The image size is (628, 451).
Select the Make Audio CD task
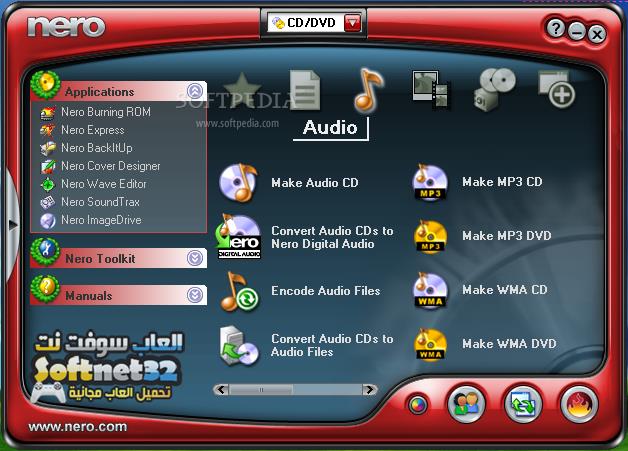click(x=315, y=183)
